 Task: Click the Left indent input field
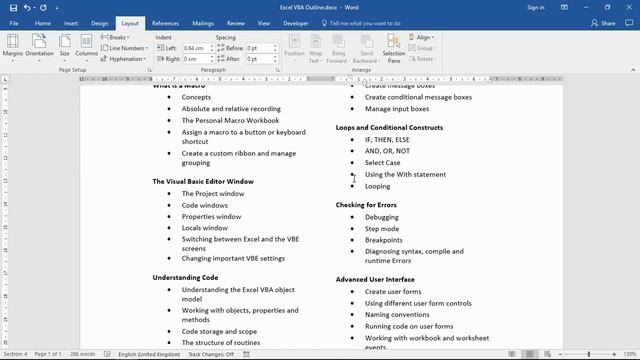click(x=196, y=48)
